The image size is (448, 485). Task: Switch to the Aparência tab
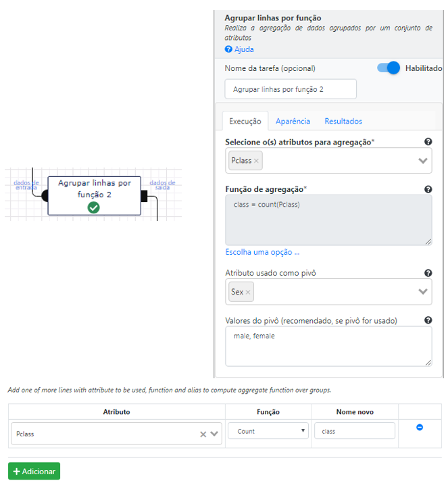click(x=293, y=122)
